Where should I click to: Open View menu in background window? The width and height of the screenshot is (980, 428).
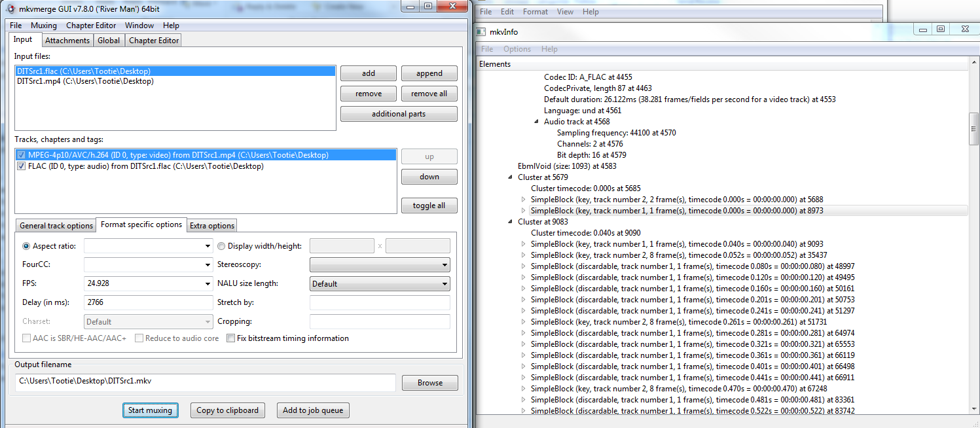point(565,12)
